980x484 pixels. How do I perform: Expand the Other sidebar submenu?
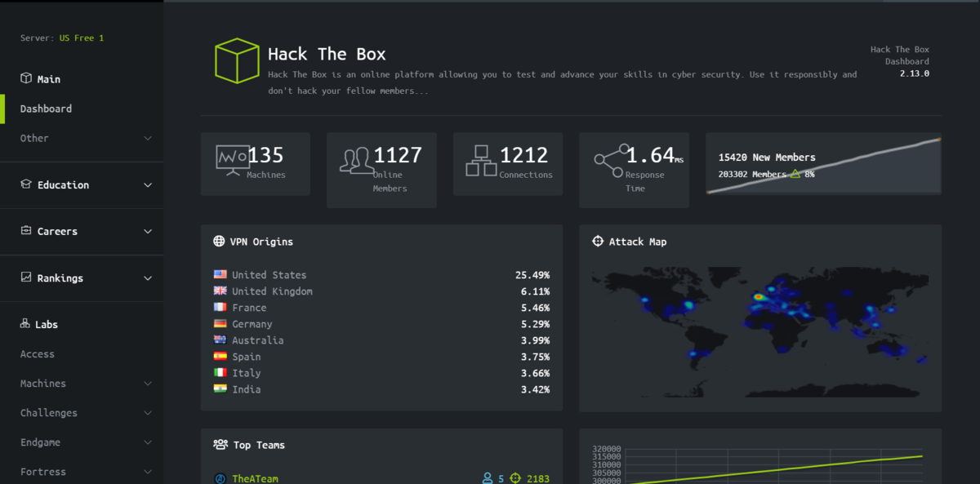click(x=148, y=138)
